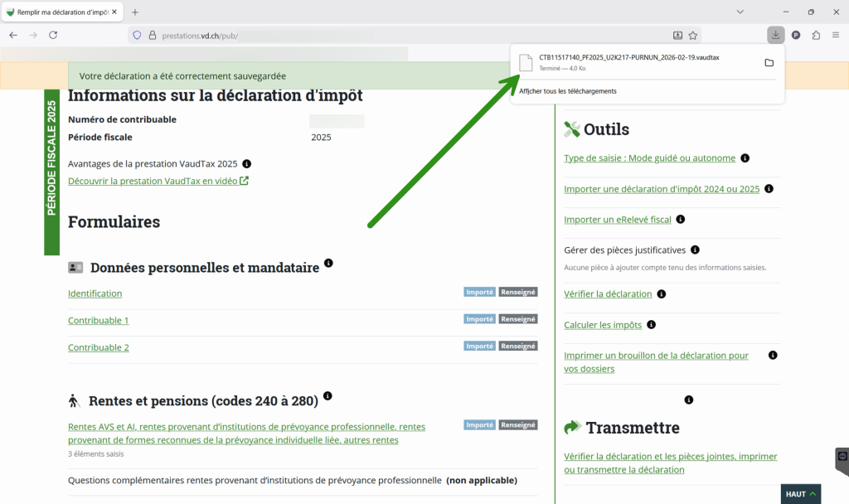Open the downloaded .vaudtax file entry
Viewport: 849px width, 504px height.
click(630, 62)
